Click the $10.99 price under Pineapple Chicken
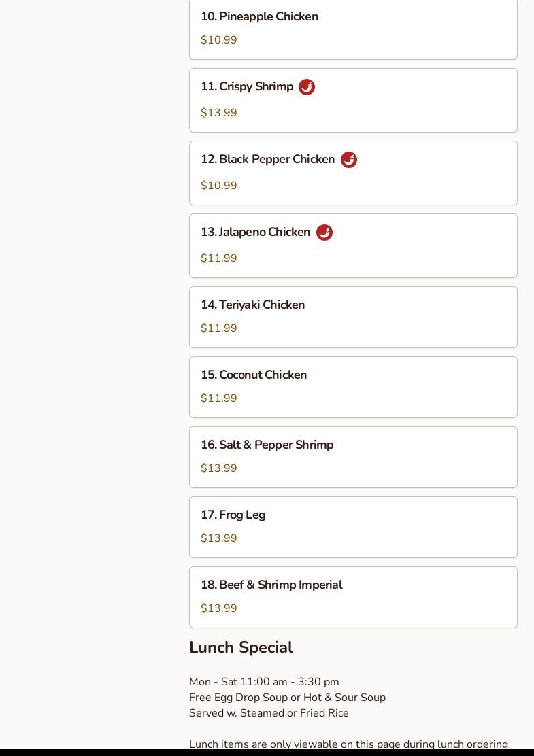 (x=219, y=40)
